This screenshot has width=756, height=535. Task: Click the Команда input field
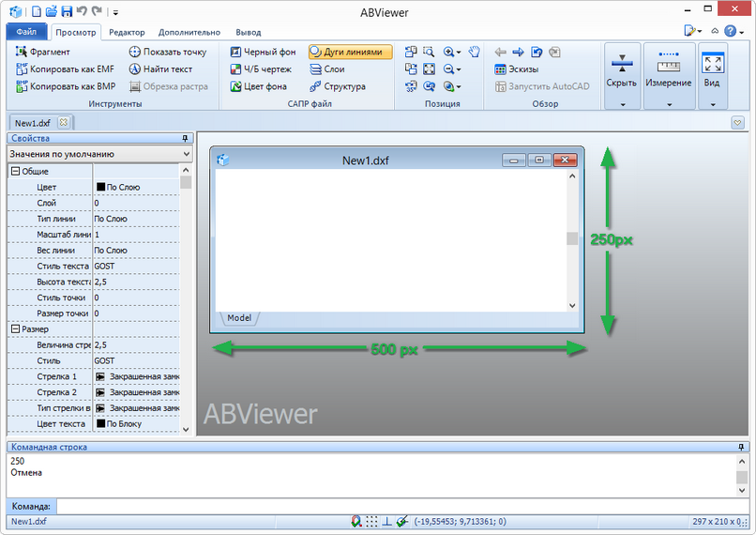pos(394,506)
